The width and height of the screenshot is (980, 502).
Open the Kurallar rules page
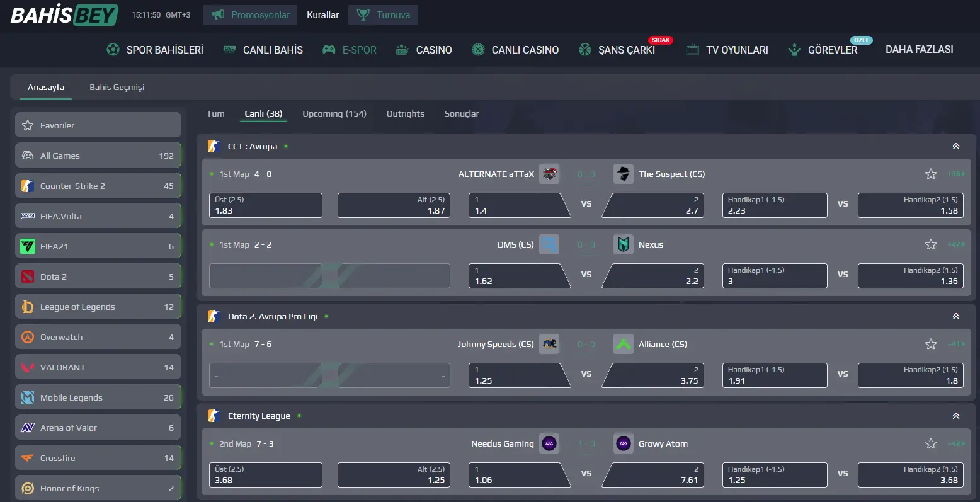pos(322,14)
